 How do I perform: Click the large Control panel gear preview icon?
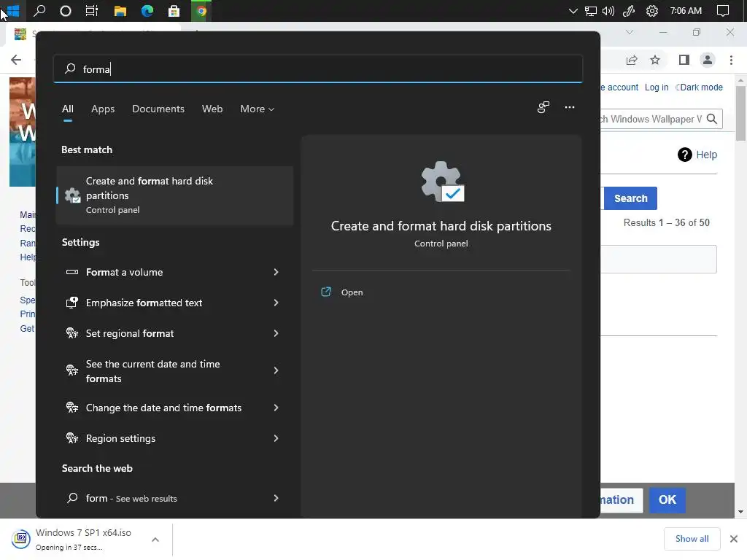pos(443,182)
